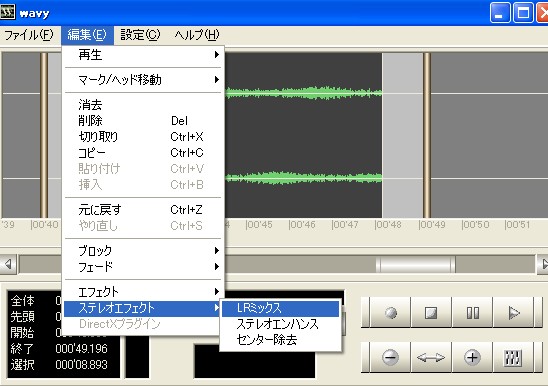Open the ヘルプ(H) menu
The image size is (548, 386).
197,35
